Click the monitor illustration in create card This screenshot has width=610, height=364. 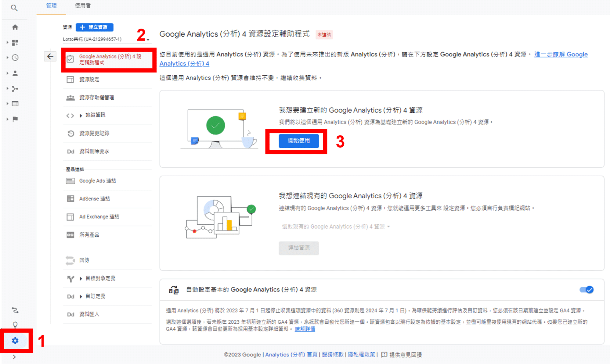tap(219, 129)
